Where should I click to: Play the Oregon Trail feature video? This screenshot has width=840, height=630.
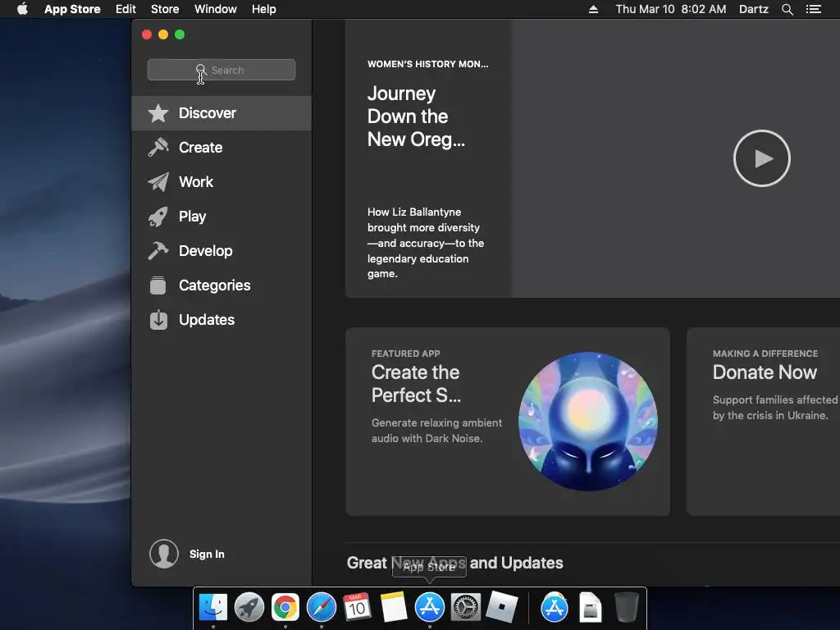pyautogui.click(x=761, y=158)
